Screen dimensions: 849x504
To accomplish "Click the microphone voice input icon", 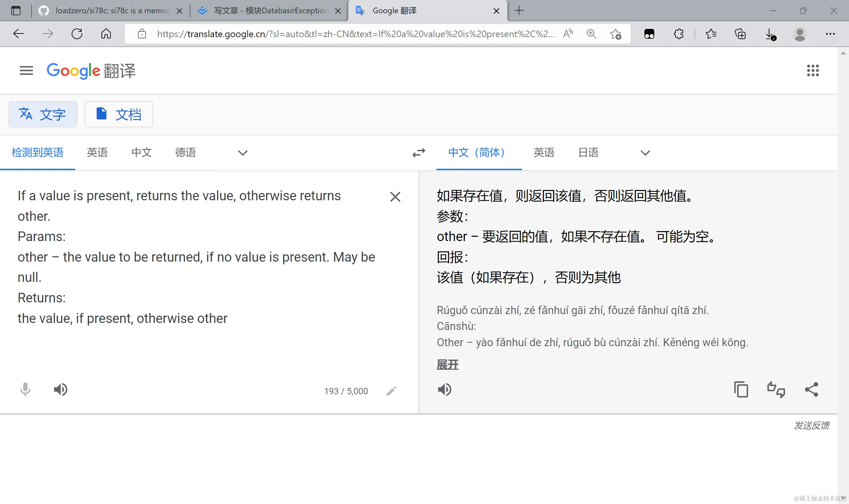I will [25, 389].
